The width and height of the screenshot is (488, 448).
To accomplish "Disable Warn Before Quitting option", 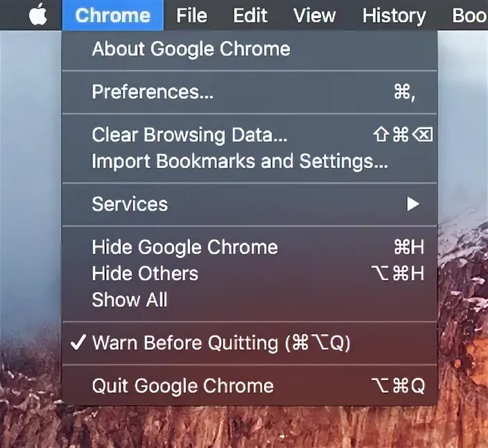I will [x=250, y=343].
